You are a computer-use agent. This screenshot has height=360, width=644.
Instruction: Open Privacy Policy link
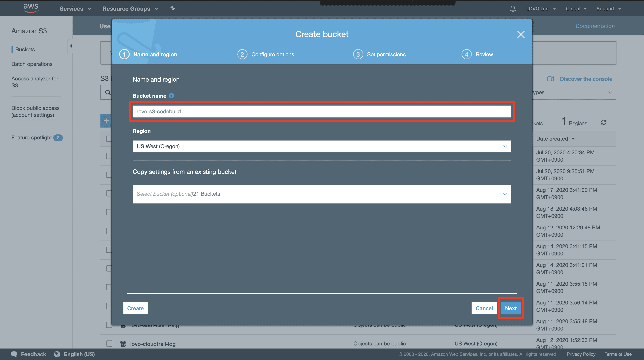581,354
